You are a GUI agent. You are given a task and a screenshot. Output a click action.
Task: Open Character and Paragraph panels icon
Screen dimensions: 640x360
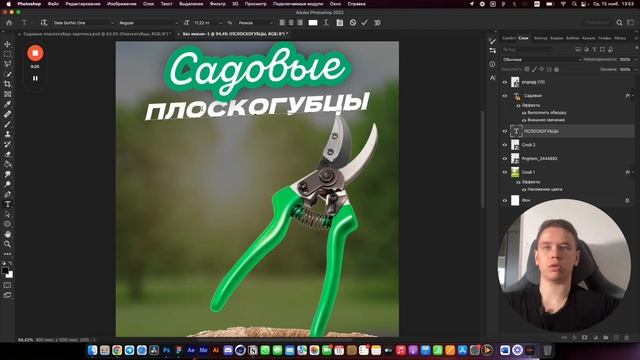pyautogui.click(x=340, y=22)
